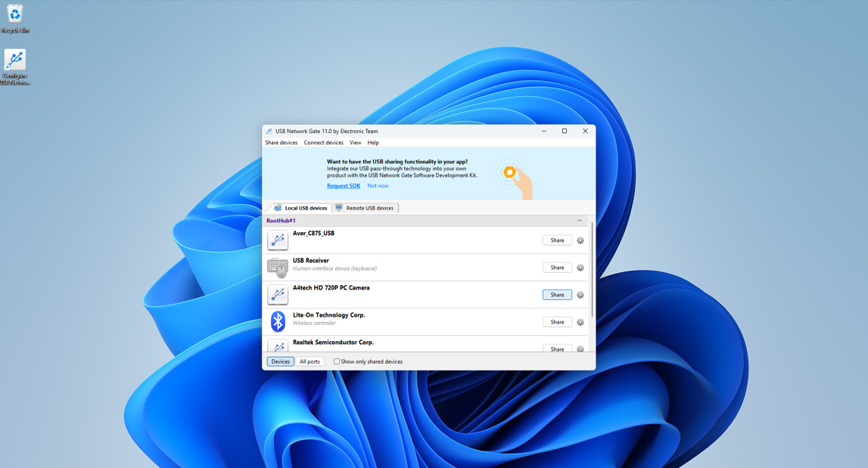Select the Remote USB devices tab
868x468 pixels.
(366, 208)
